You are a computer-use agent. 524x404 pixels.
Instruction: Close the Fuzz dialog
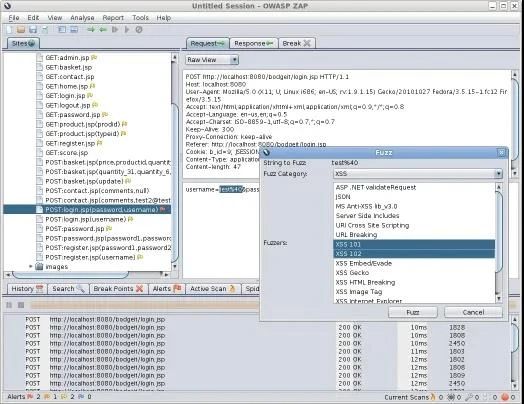tap(501, 153)
